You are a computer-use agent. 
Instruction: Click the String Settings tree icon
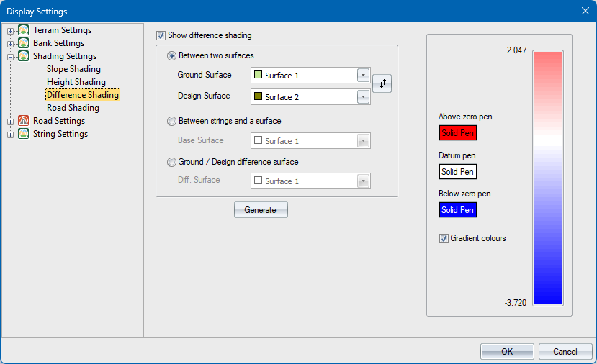24,134
